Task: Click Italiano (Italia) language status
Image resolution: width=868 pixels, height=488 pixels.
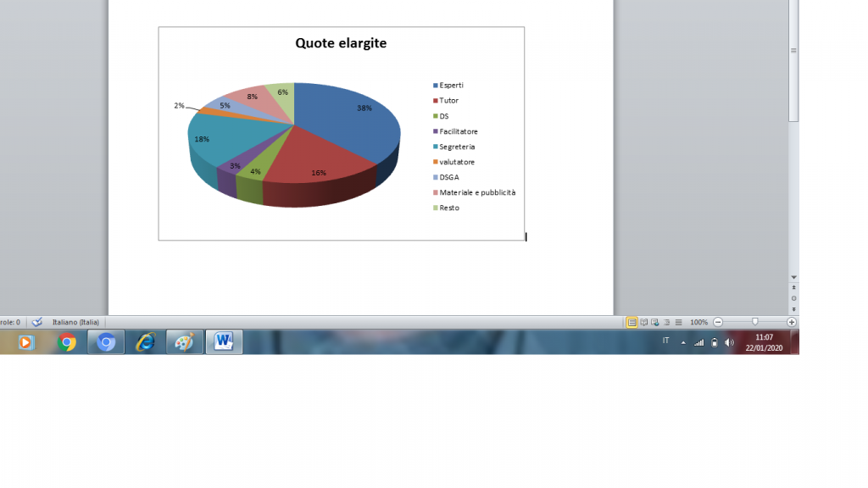Action: (x=75, y=322)
